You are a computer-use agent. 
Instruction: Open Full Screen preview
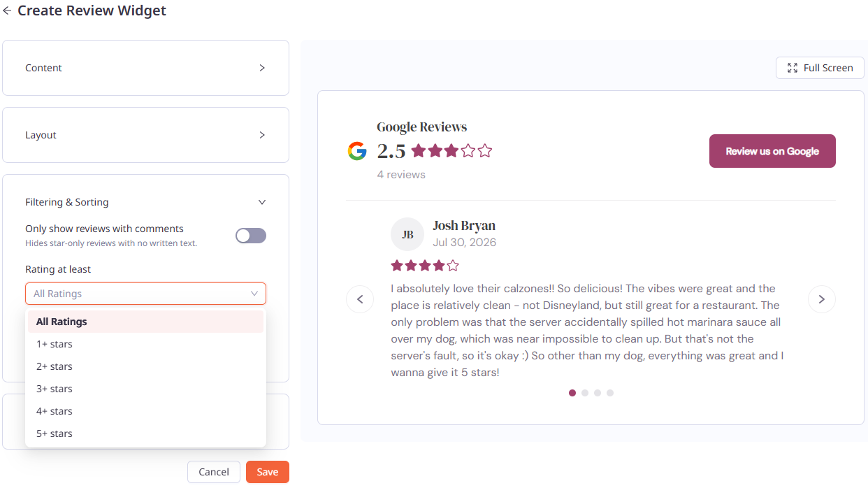820,68
